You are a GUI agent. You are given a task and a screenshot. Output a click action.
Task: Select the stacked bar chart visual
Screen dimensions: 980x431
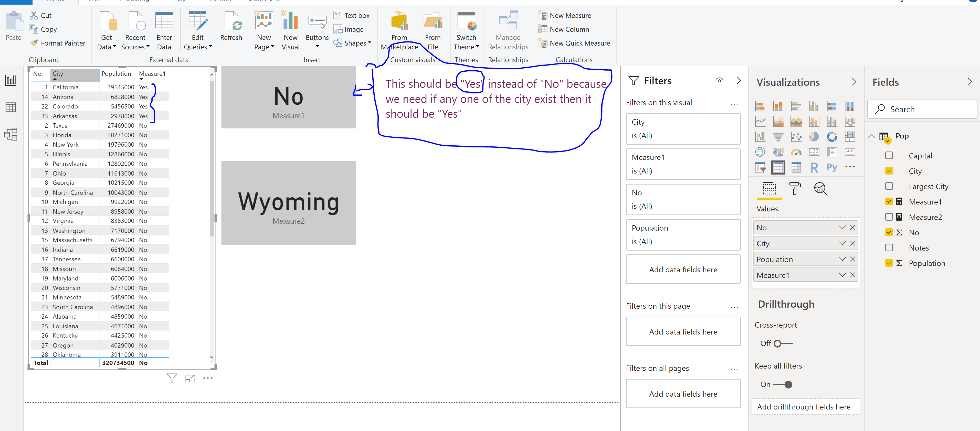[x=760, y=106]
